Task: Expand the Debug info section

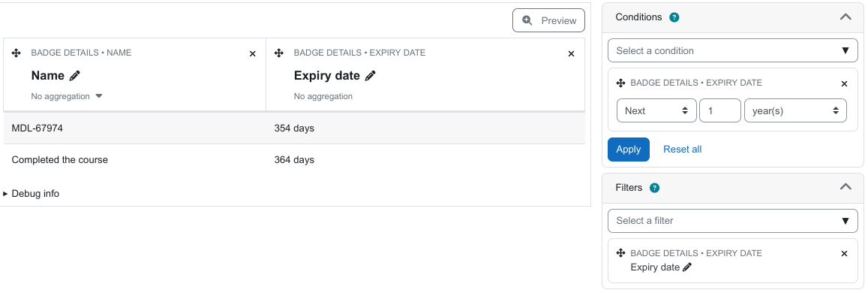Action: 31,194
